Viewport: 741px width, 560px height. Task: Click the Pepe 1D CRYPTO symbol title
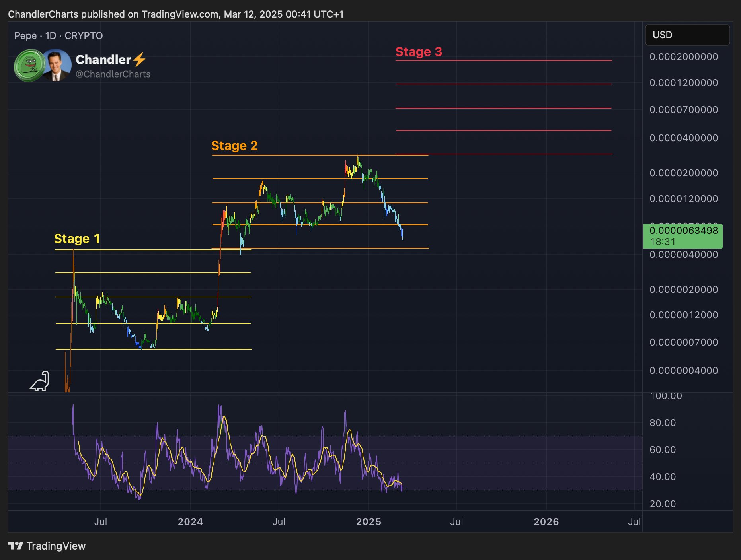(x=58, y=36)
